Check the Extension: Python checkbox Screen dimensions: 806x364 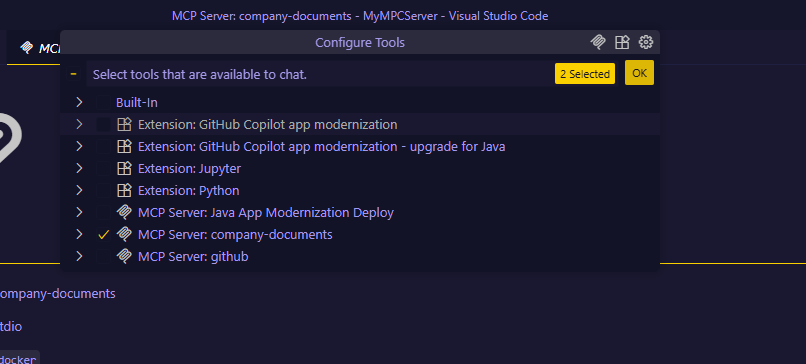click(103, 191)
